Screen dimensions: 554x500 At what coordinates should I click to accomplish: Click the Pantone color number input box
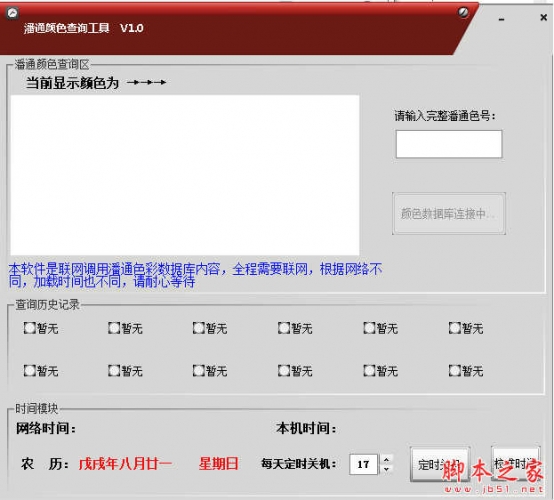[449, 144]
